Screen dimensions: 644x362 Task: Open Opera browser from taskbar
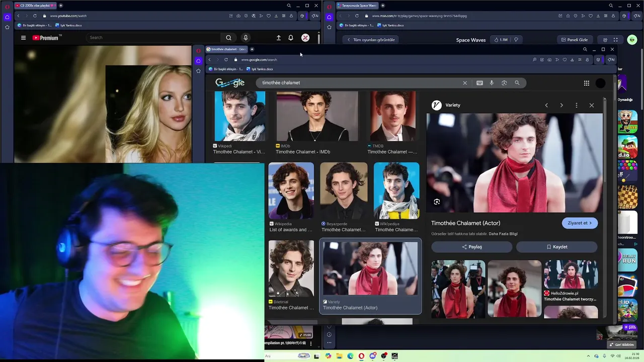[x=361, y=356]
